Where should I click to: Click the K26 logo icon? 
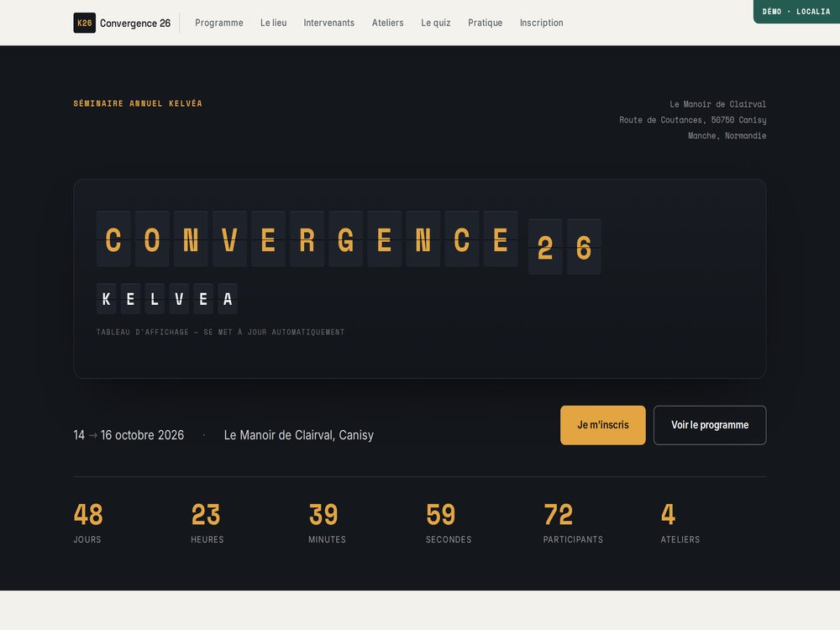(x=84, y=23)
